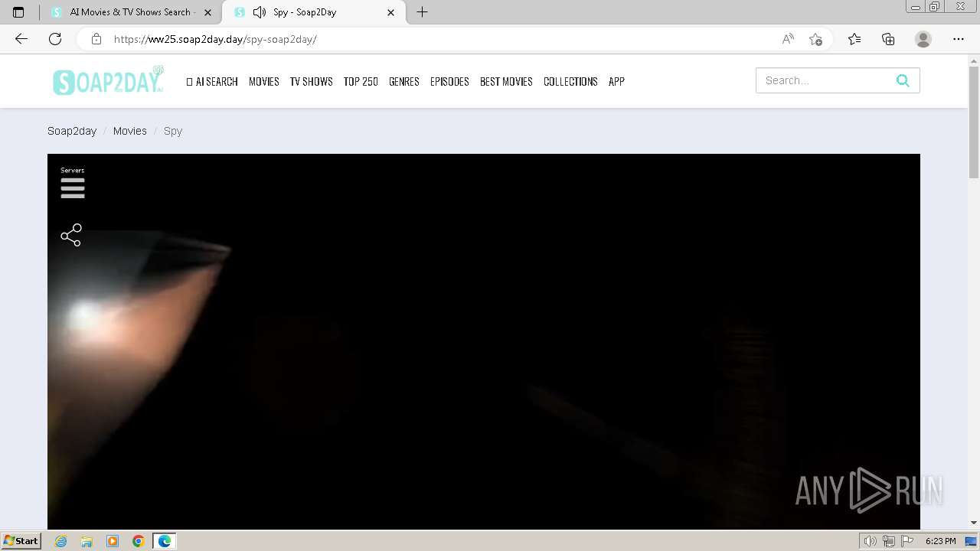Open Genres menu item
The height and width of the screenshot is (551, 980).
tap(404, 81)
